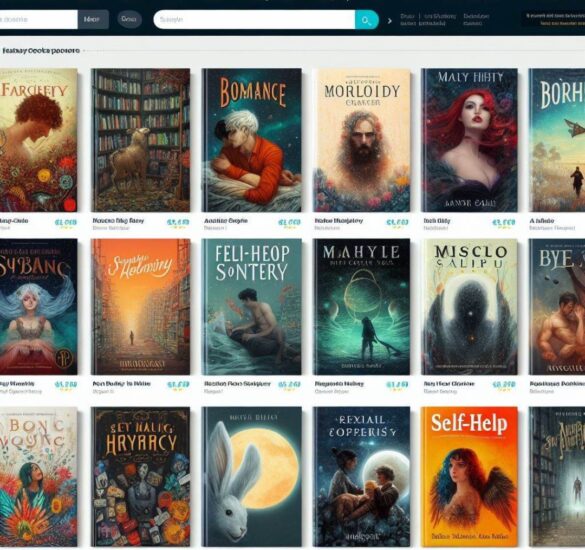This screenshot has height=550, width=585.
Task: Open the MAHYLE green cosmic cover
Action: point(361,307)
